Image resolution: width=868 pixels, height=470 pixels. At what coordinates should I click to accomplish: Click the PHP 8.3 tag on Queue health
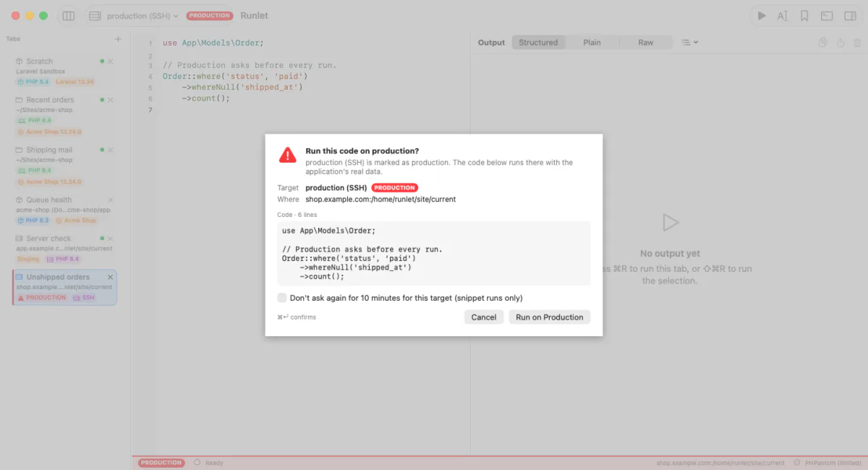33,220
